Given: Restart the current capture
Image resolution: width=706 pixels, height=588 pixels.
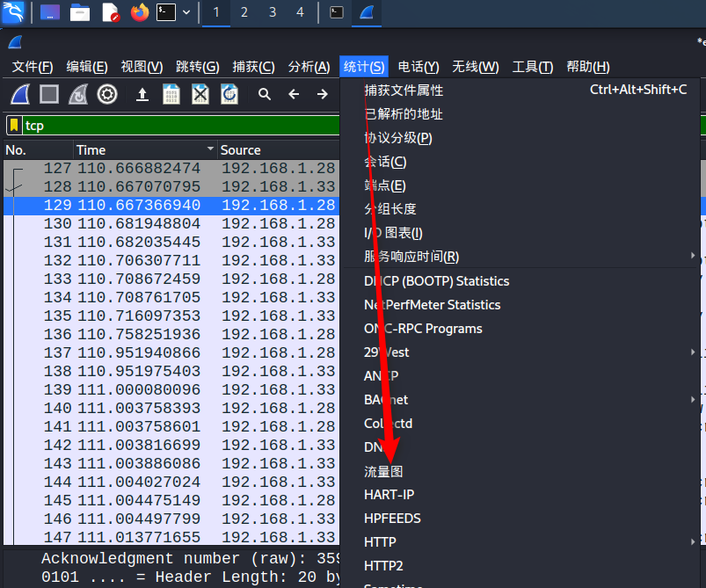Looking at the screenshot, I should pos(78,95).
